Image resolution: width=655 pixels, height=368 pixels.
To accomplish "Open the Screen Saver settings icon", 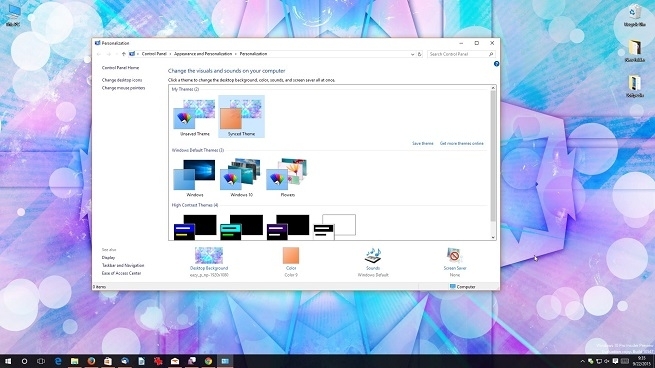I will pyautogui.click(x=454, y=255).
